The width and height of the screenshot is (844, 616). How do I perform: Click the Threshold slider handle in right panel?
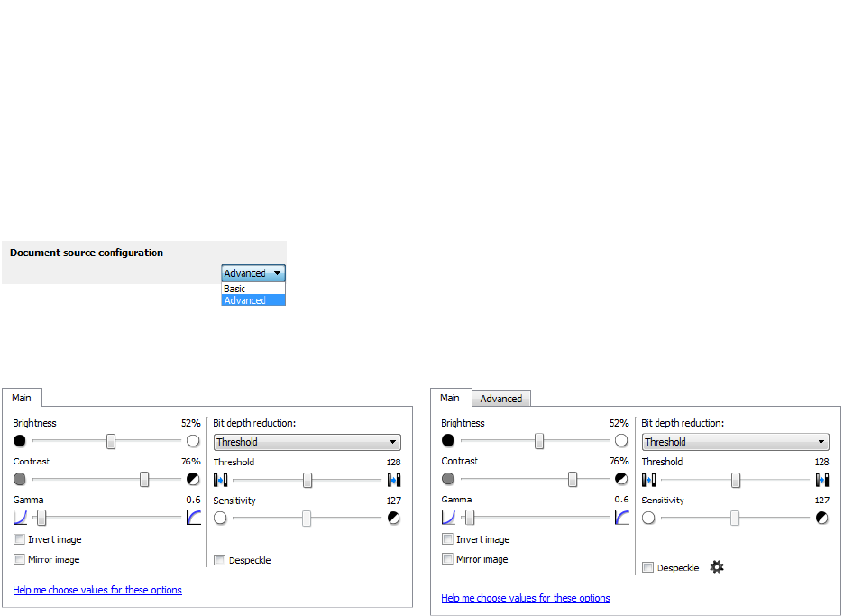pyautogui.click(x=736, y=479)
